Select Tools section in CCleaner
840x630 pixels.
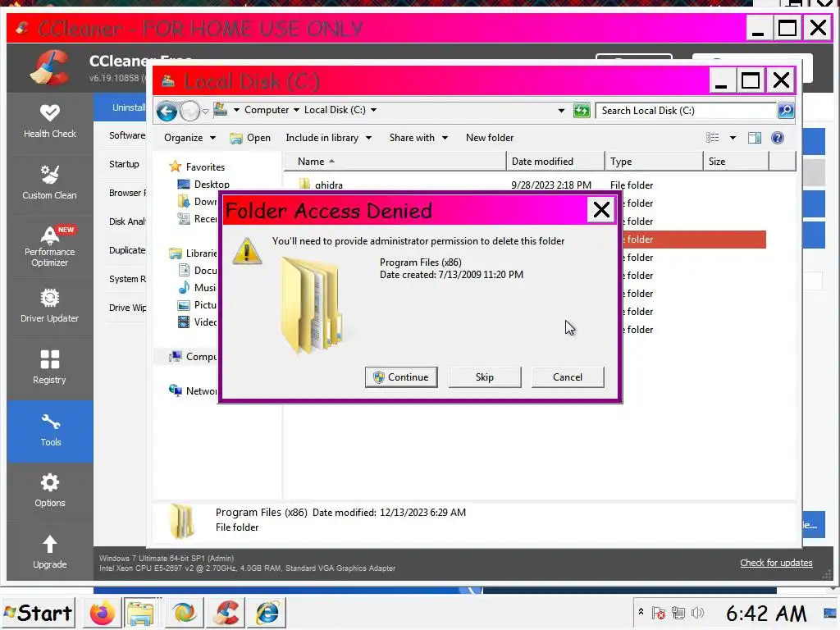click(50, 431)
